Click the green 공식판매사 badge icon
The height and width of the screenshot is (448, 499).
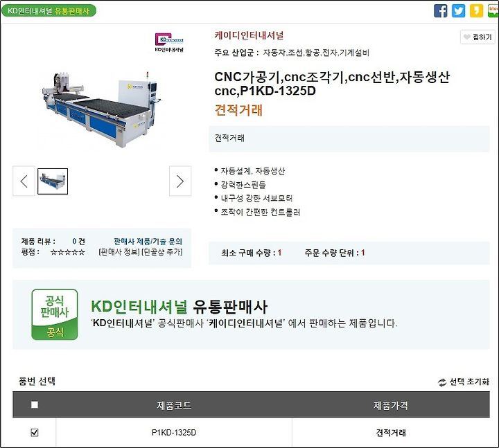pyautogui.click(x=55, y=314)
